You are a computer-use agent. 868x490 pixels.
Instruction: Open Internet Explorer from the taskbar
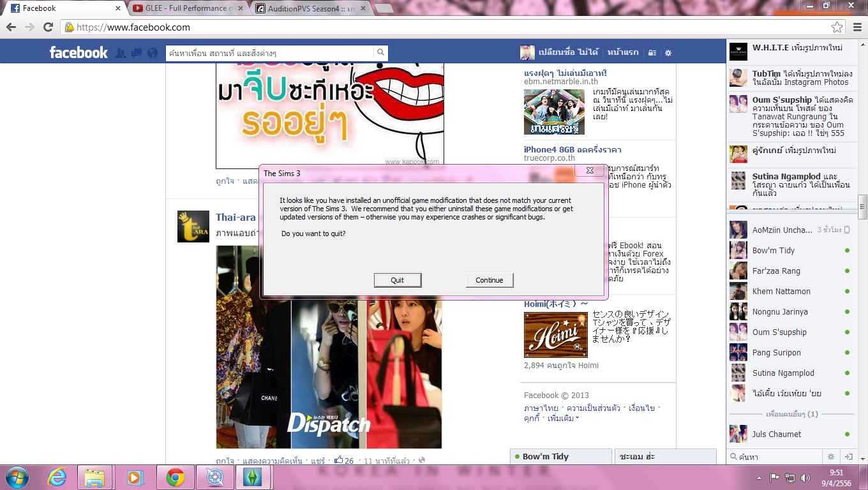[57, 477]
